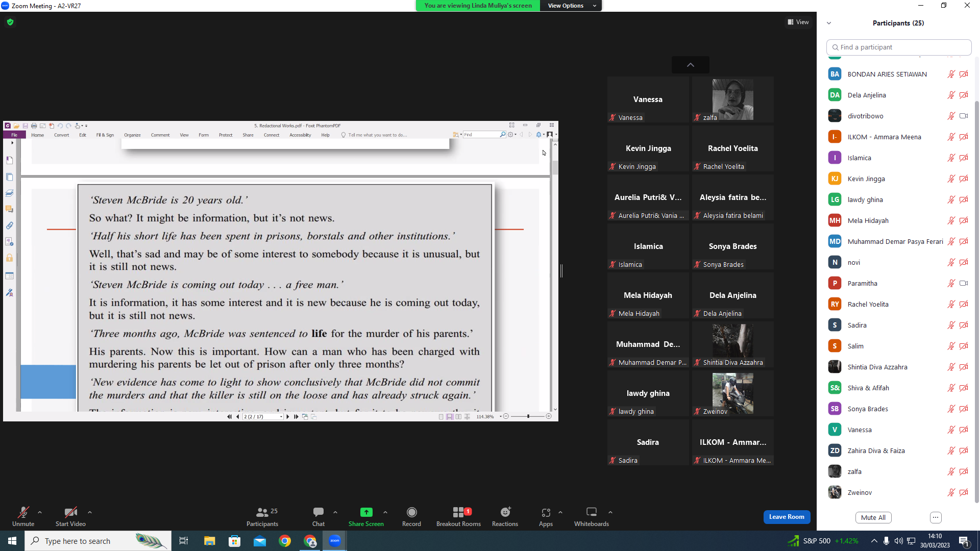Image resolution: width=980 pixels, height=551 pixels.
Task: Open the Foxit digital signatures panel icon
Action: click(9, 293)
